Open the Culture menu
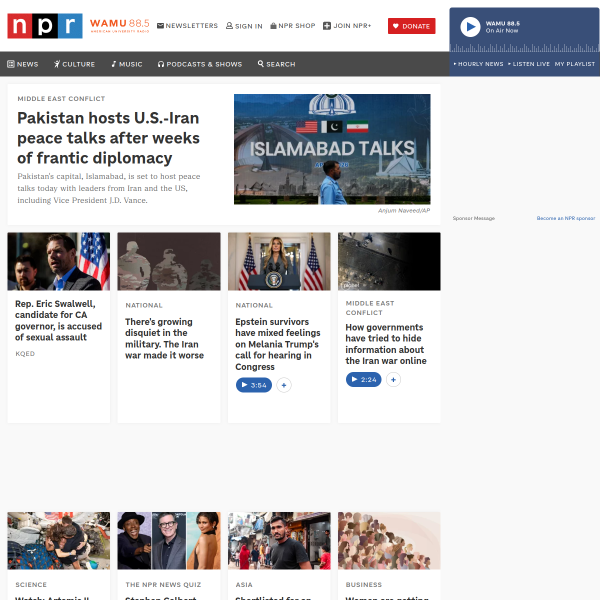This screenshot has height=600, width=600. pos(74,64)
